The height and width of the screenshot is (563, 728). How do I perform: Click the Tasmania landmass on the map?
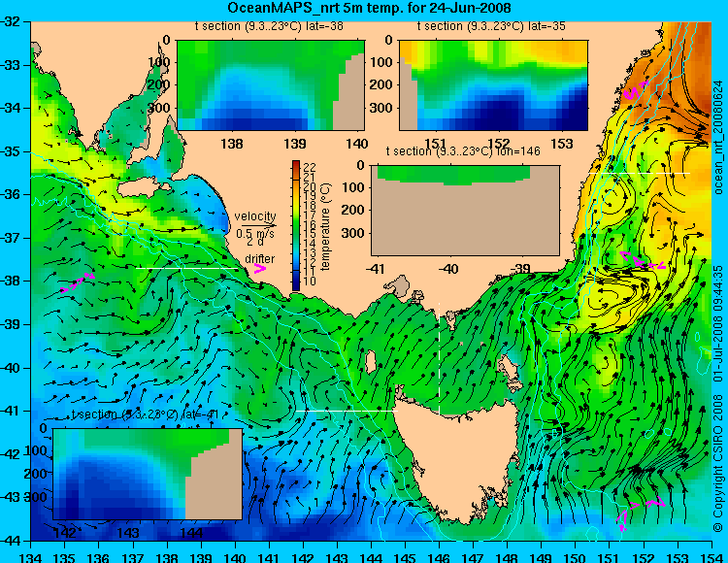[457, 459]
